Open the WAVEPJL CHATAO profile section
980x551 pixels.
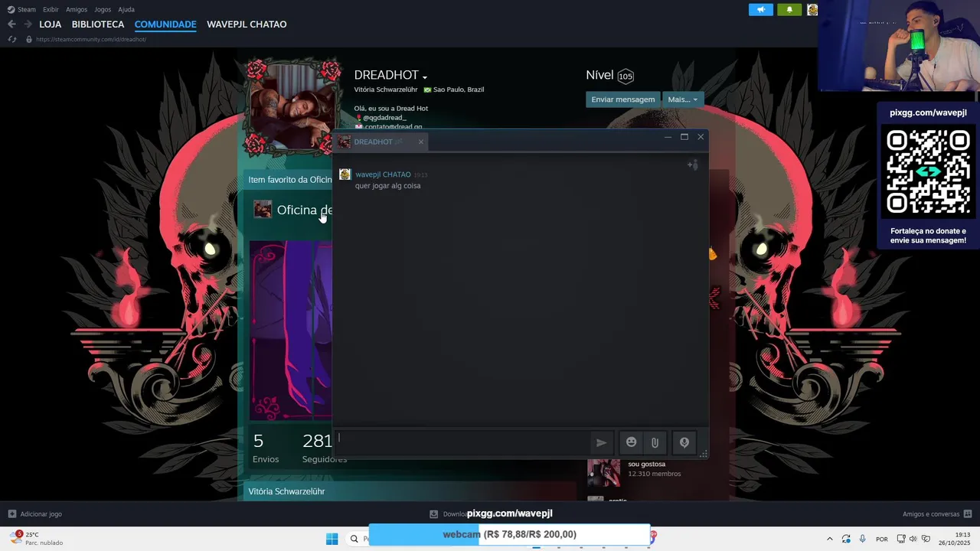(247, 24)
